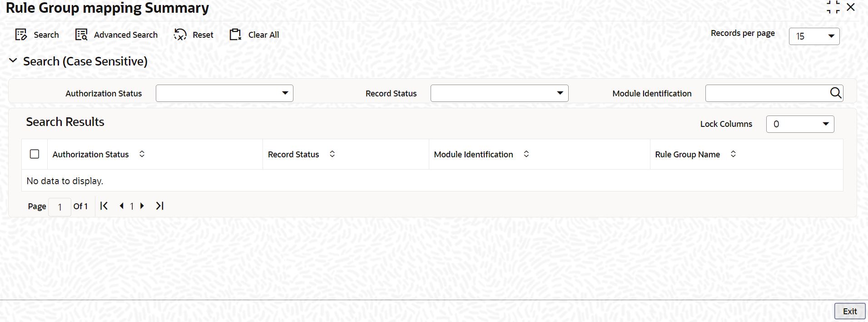
Task: Sort results by Record Status column
Action: (332, 154)
